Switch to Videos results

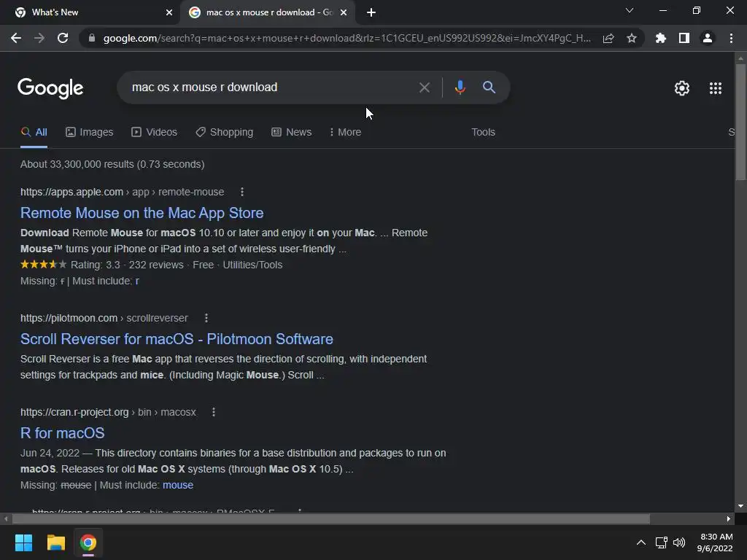155,133
